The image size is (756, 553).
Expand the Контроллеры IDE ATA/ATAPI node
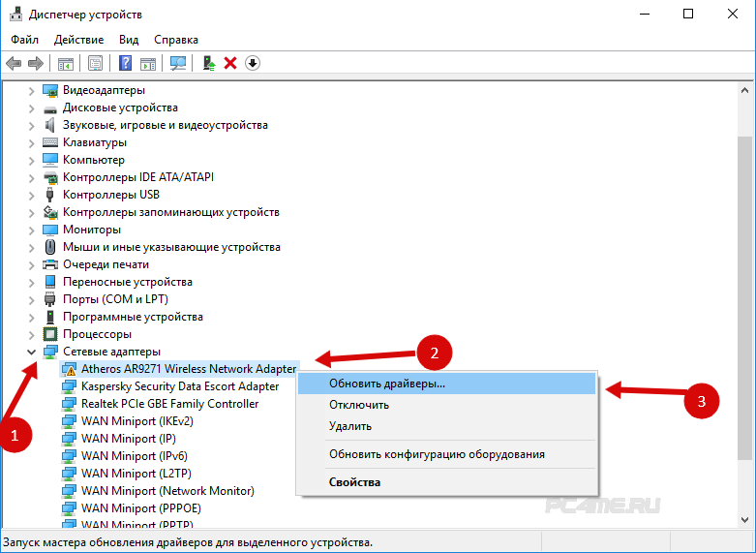pos(31,177)
